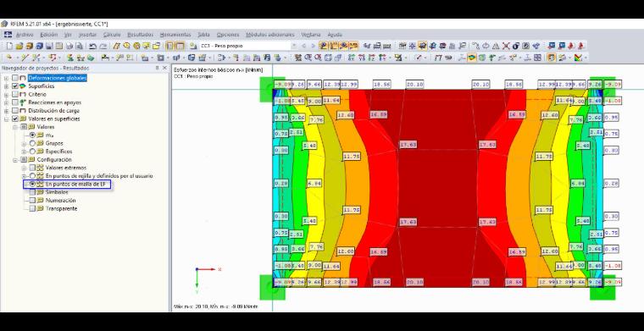Viewport: 644px width, 331px height.
Task: Click the blue monitor icon in the top toolbar
Action: coord(551,46)
